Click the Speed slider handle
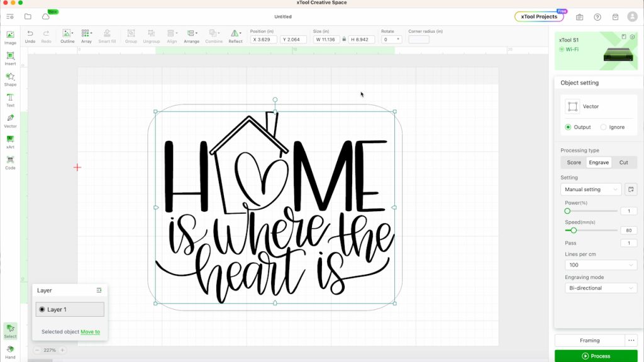 click(574, 230)
